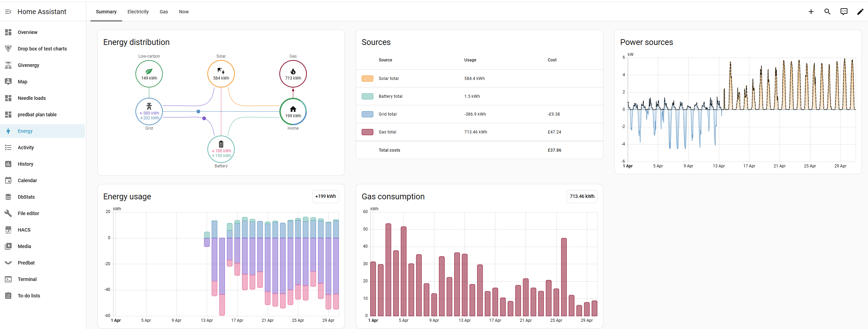Open File editor from the sidebar
Screen dimensions: 868x329
coord(43,213)
